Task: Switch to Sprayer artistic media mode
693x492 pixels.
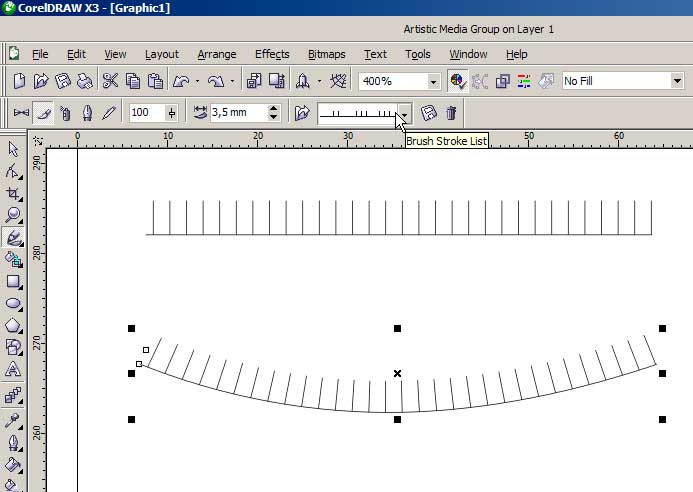Action: point(65,113)
